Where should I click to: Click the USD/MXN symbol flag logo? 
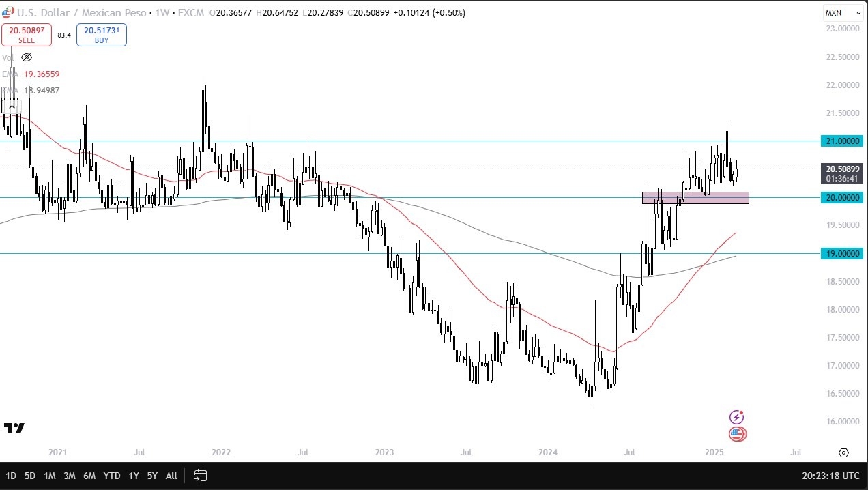pyautogui.click(x=8, y=12)
